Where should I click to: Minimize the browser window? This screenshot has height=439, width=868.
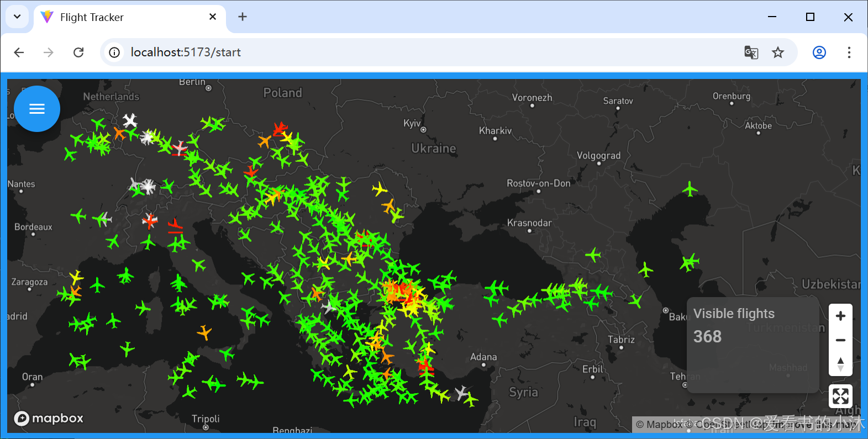point(772,17)
